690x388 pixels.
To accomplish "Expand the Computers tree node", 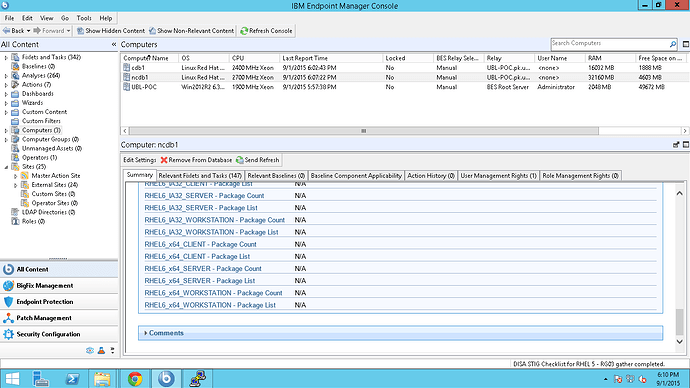I will (x=6, y=130).
